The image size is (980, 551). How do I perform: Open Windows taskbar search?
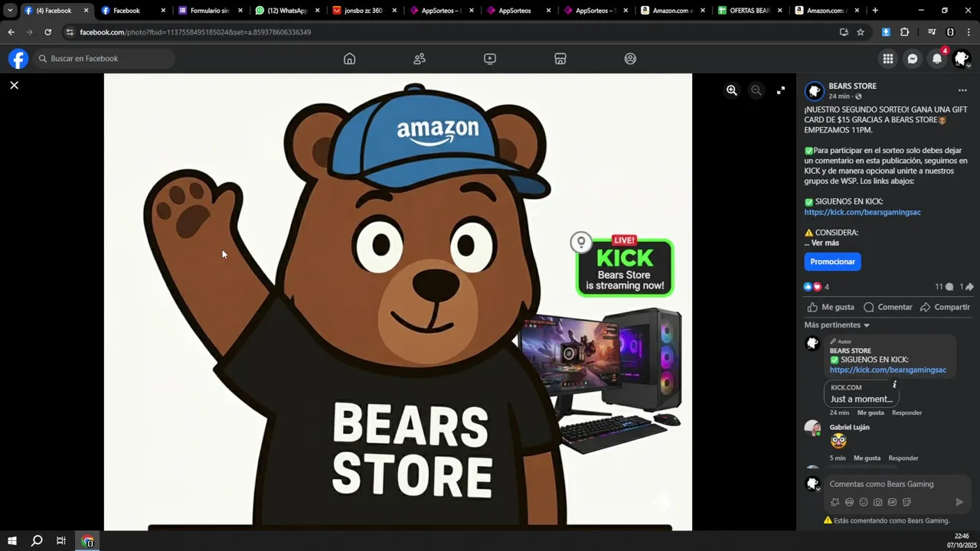pos(37,541)
